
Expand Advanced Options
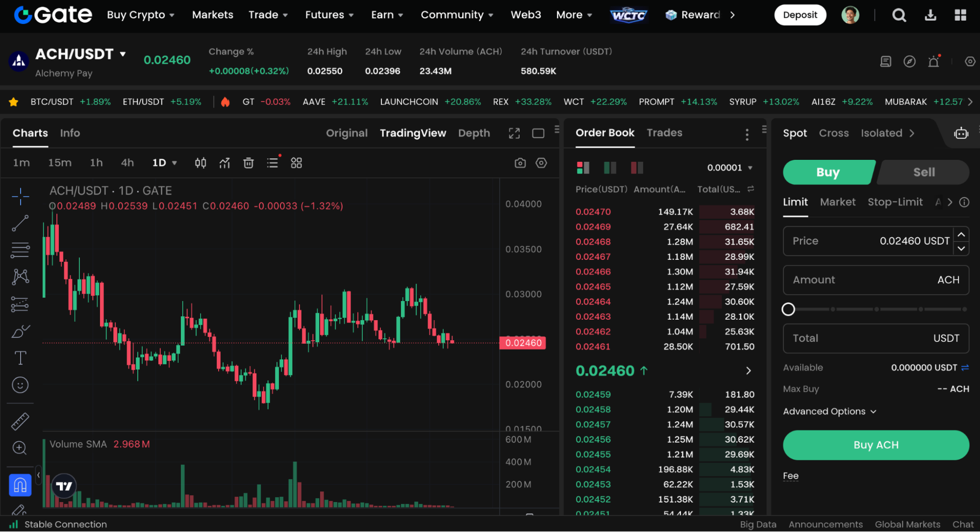pyautogui.click(x=829, y=411)
